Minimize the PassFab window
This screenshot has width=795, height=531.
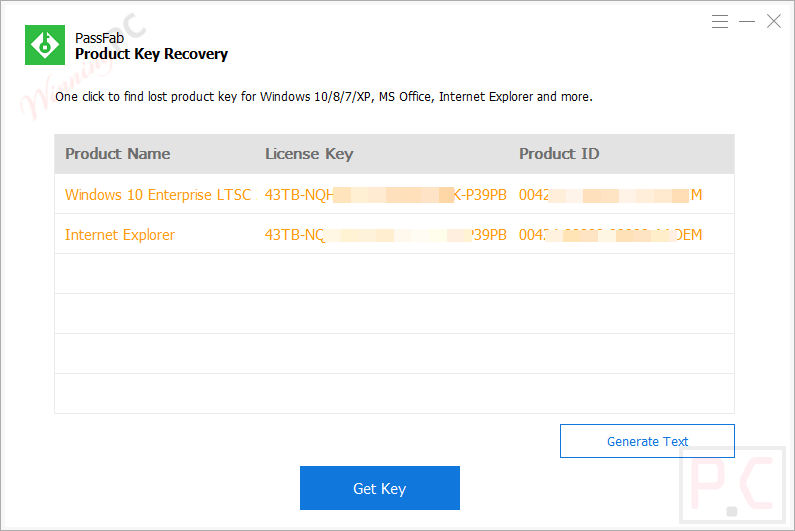(x=747, y=21)
